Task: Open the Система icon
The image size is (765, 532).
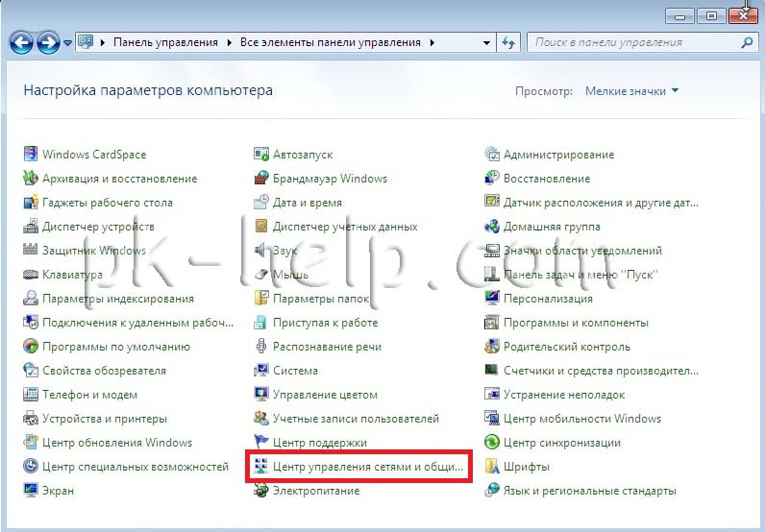Action: coord(261,370)
